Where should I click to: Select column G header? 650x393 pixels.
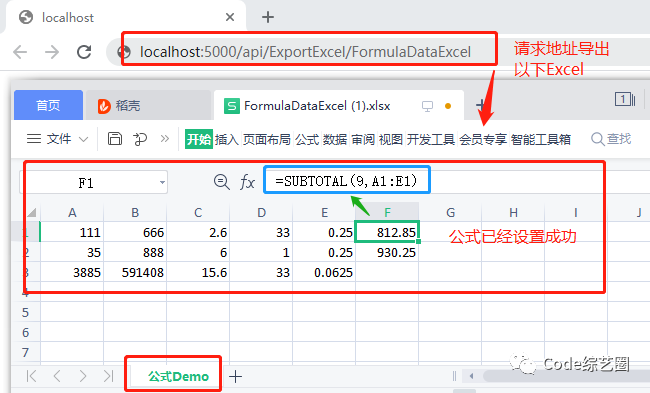450,213
